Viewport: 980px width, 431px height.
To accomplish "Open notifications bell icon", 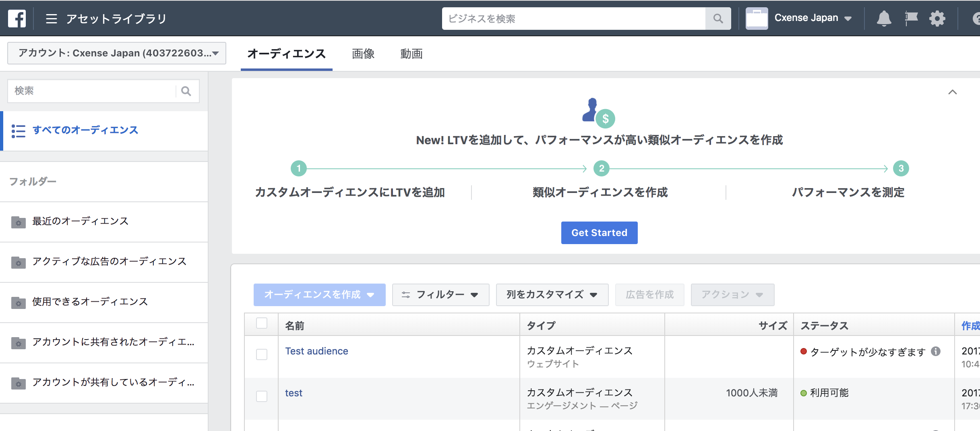I will pos(884,19).
